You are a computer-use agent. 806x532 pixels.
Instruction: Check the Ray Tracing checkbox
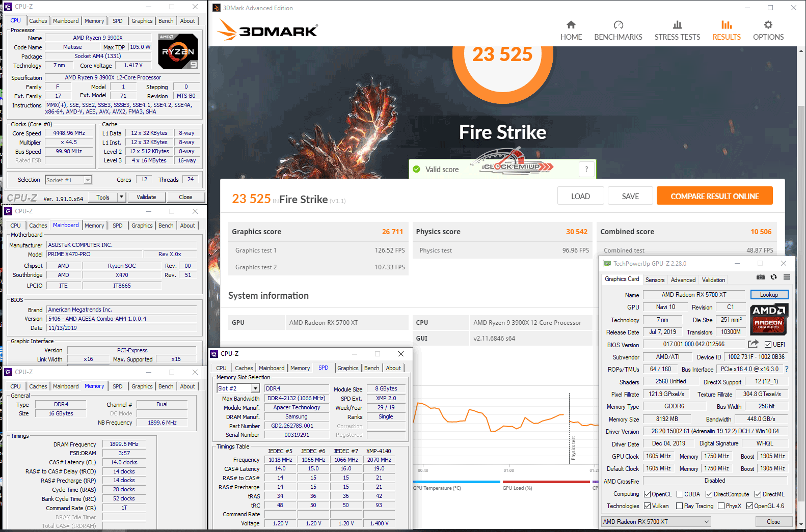pyautogui.click(x=679, y=506)
